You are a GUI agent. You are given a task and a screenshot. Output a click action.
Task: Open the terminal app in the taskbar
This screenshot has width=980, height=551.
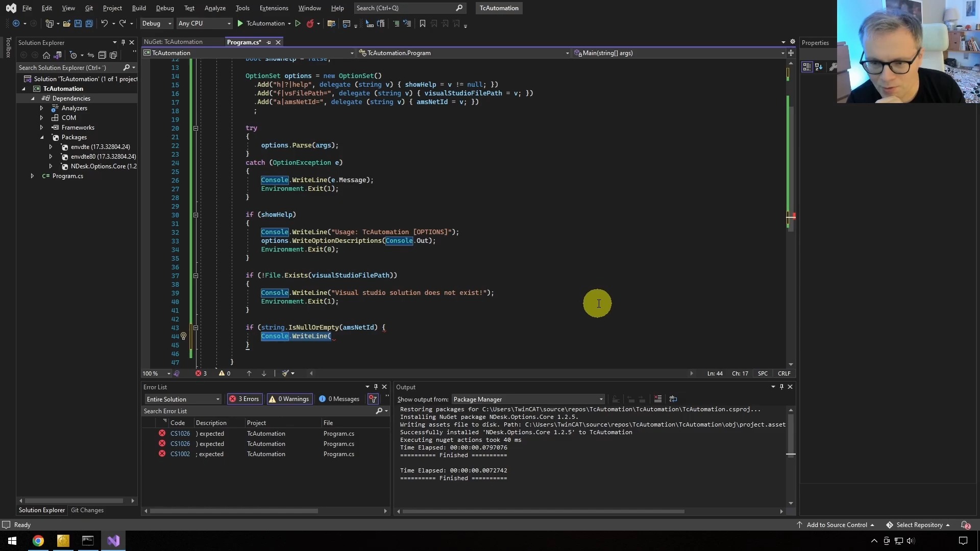[88, 541]
